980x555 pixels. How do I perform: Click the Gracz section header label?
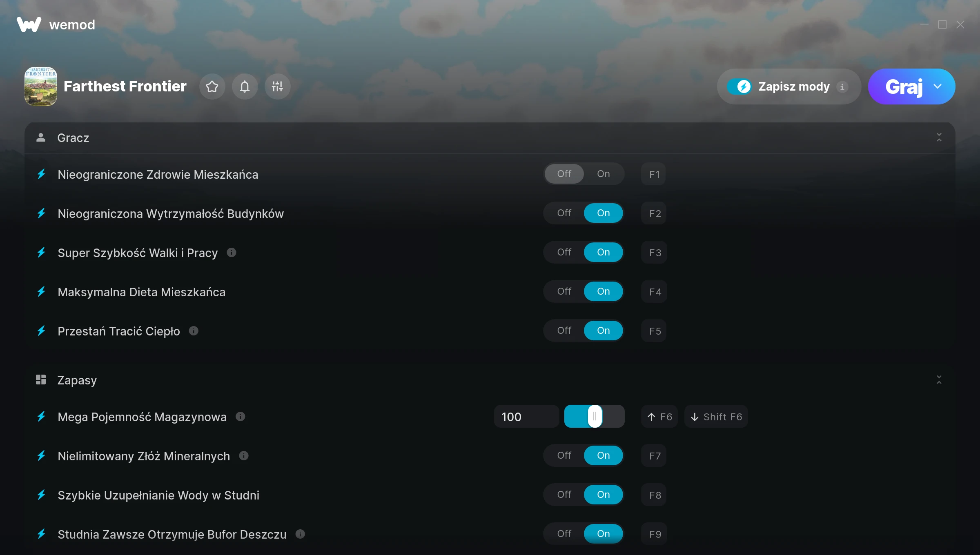click(x=73, y=138)
